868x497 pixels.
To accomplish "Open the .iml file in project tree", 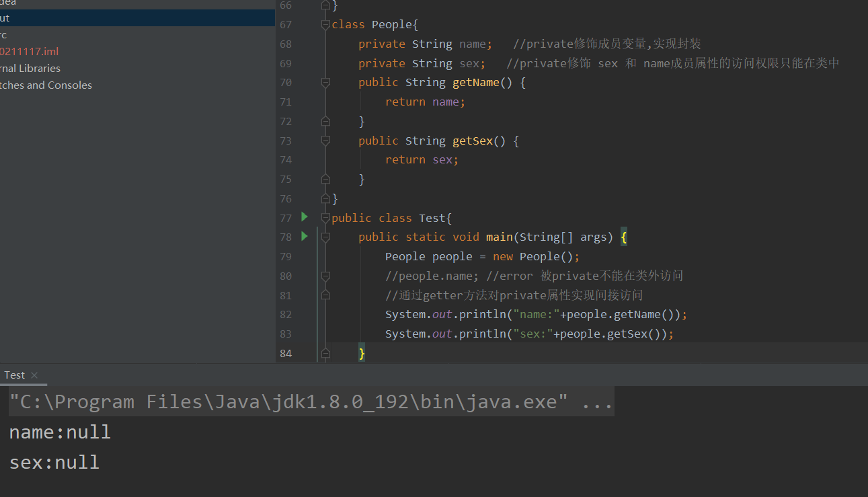I will (x=29, y=52).
